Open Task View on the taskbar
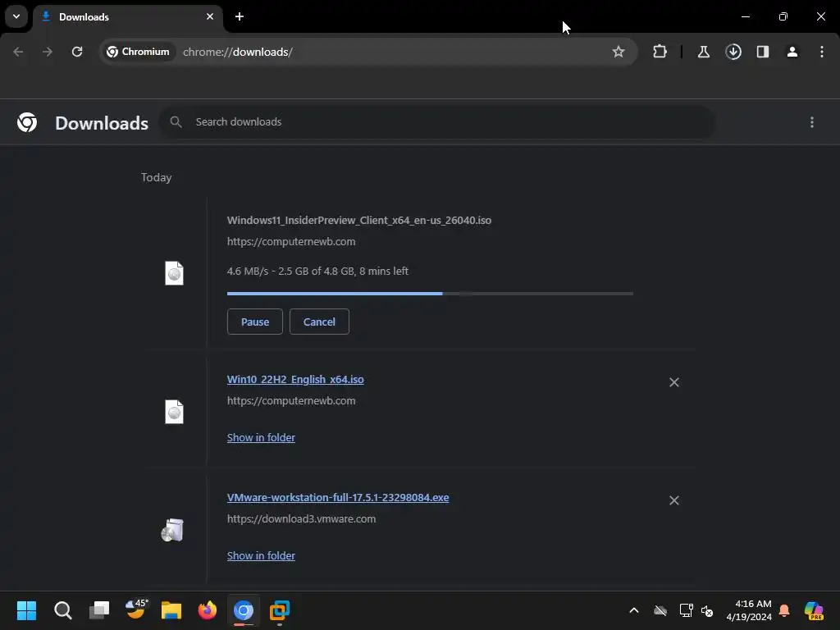The image size is (840, 630). 99,610
